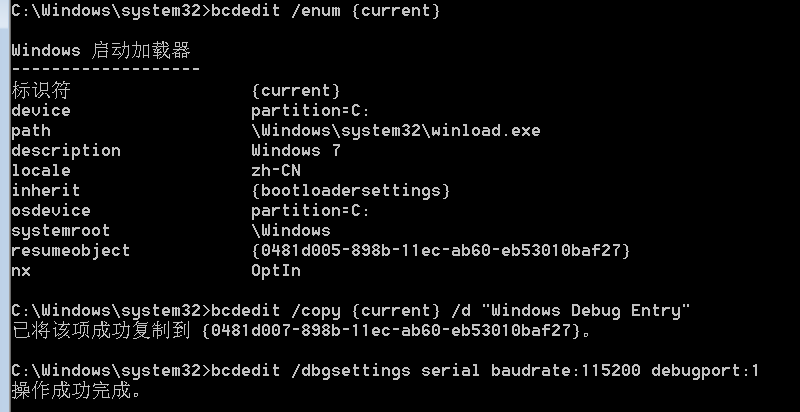Image resolution: width=800 pixels, height=412 pixels.
Task: Click the resumeobject GUID value
Action: tap(441, 251)
